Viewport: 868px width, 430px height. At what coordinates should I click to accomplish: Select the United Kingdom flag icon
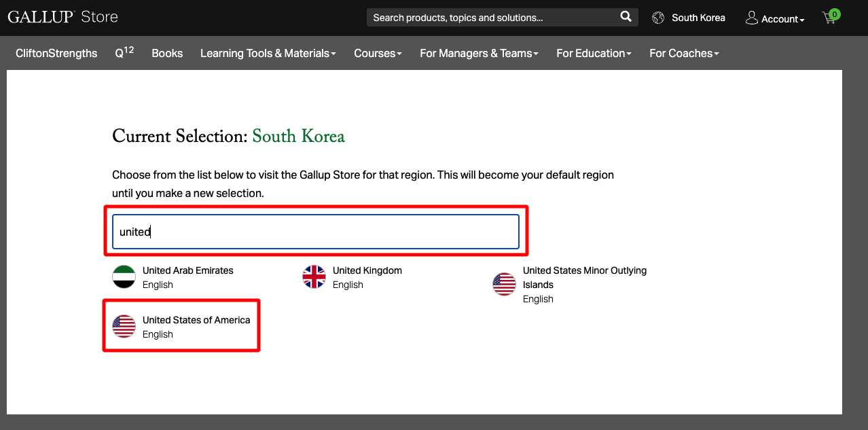tap(314, 277)
